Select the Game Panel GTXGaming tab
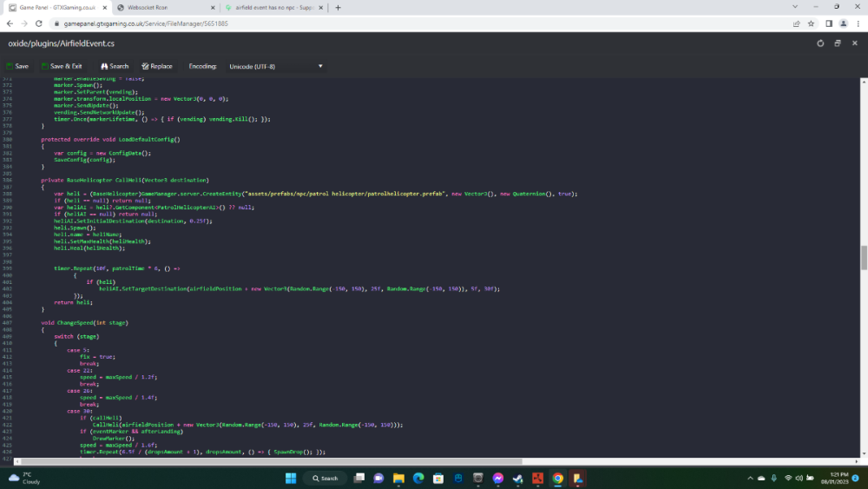The width and height of the screenshot is (868, 489). 57,8
